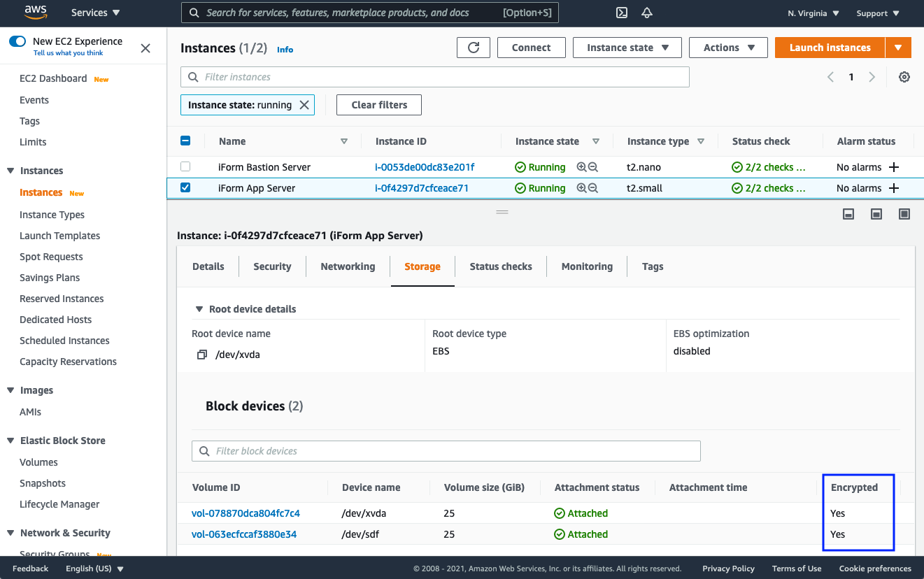Go to previous page of instances
The height and width of the screenshot is (579, 924).
[830, 77]
